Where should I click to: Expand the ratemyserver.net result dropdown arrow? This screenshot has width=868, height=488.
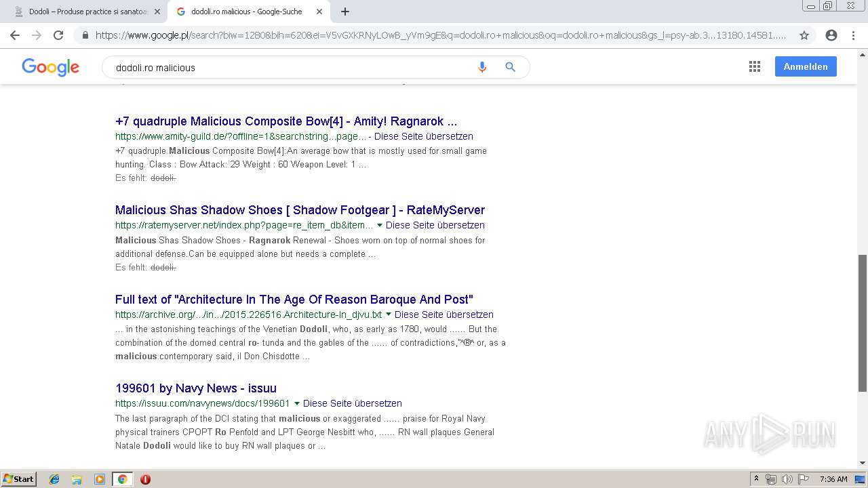pyautogui.click(x=380, y=225)
